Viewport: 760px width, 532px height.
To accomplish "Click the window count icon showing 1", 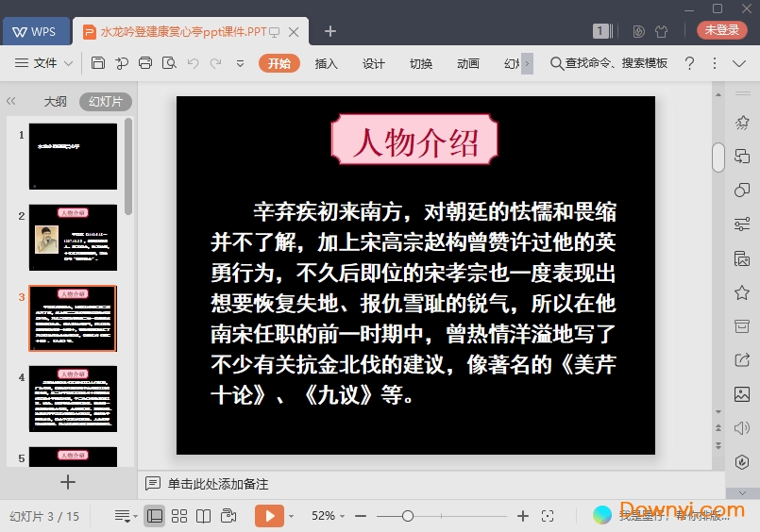I will [x=602, y=31].
